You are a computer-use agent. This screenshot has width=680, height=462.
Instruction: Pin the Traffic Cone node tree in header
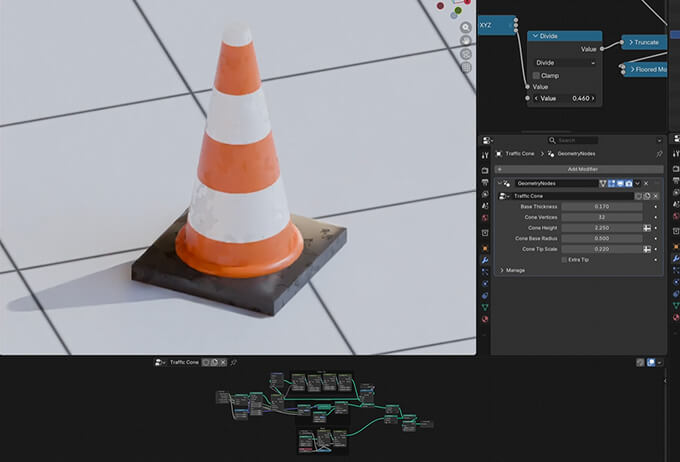233,362
